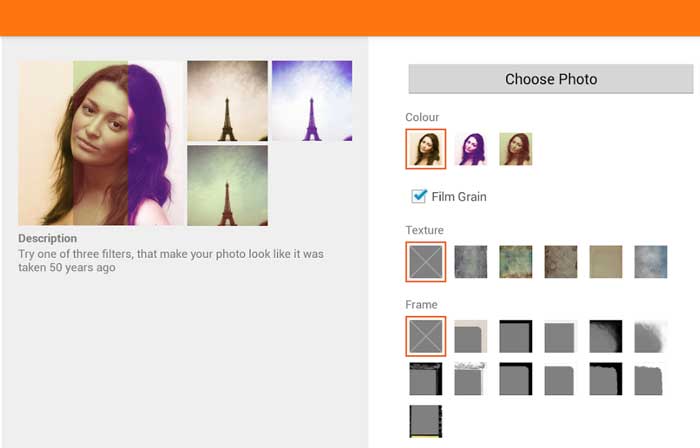Click the Description heading text
Viewport: 700px width, 448px height.
(47, 238)
